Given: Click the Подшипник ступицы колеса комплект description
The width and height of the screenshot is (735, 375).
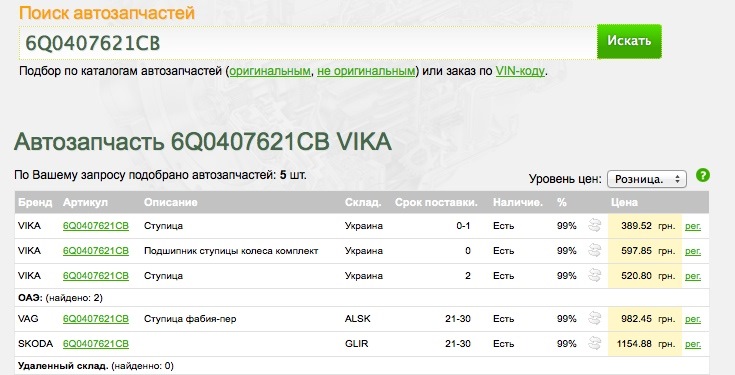Looking at the screenshot, I should pyautogui.click(x=231, y=251).
